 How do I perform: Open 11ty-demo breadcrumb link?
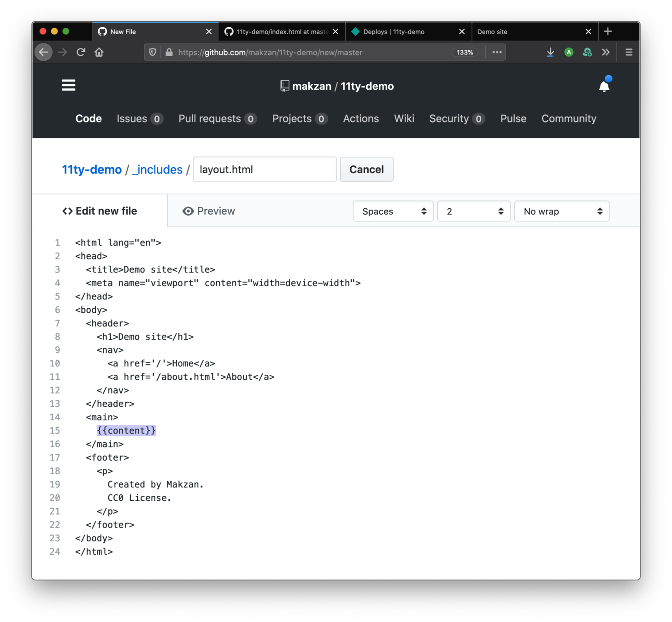92,170
